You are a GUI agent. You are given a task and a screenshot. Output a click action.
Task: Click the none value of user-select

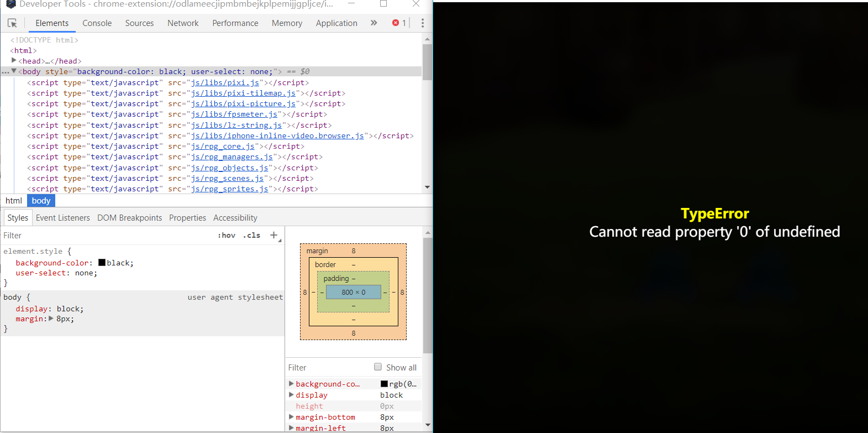84,273
